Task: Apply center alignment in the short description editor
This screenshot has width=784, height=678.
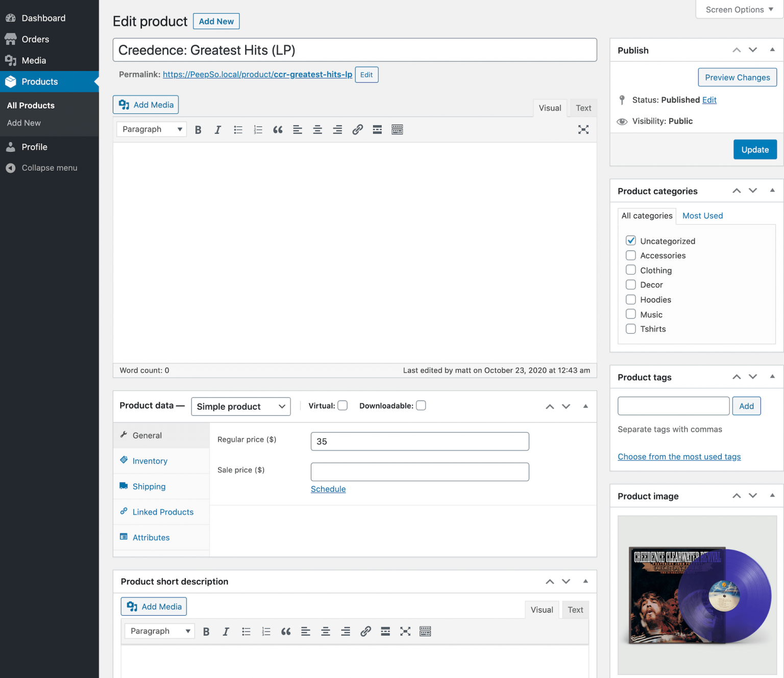Action: (326, 631)
